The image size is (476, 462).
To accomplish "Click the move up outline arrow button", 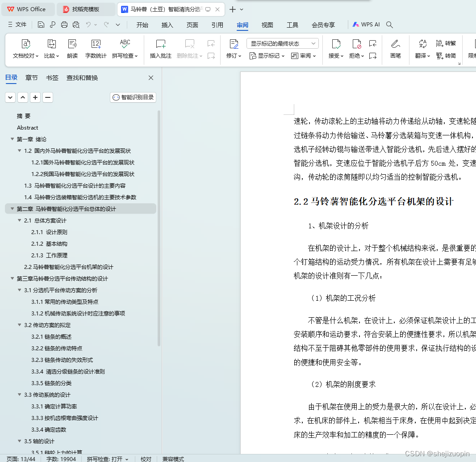I will [23, 97].
